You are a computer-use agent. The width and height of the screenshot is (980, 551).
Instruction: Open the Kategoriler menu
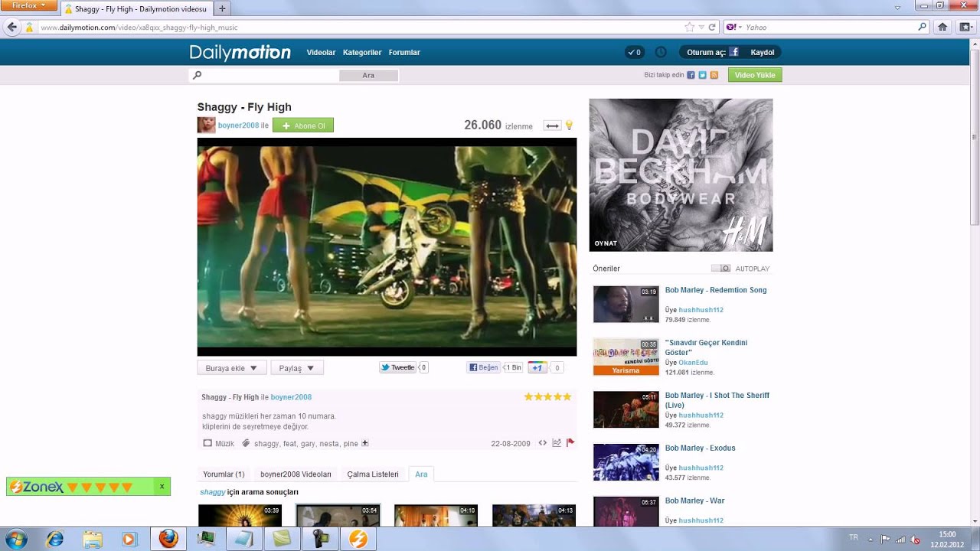(362, 53)
